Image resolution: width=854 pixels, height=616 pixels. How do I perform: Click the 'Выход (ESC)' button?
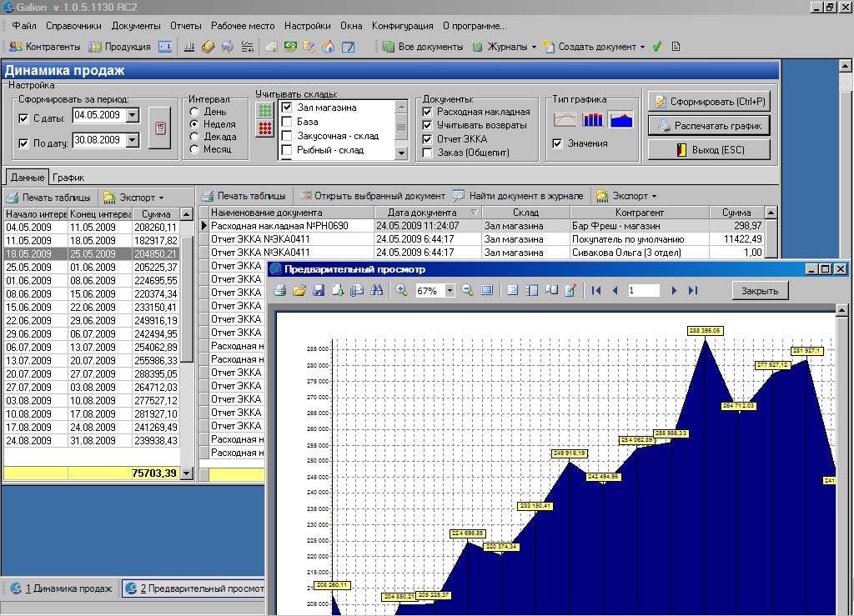709,150
